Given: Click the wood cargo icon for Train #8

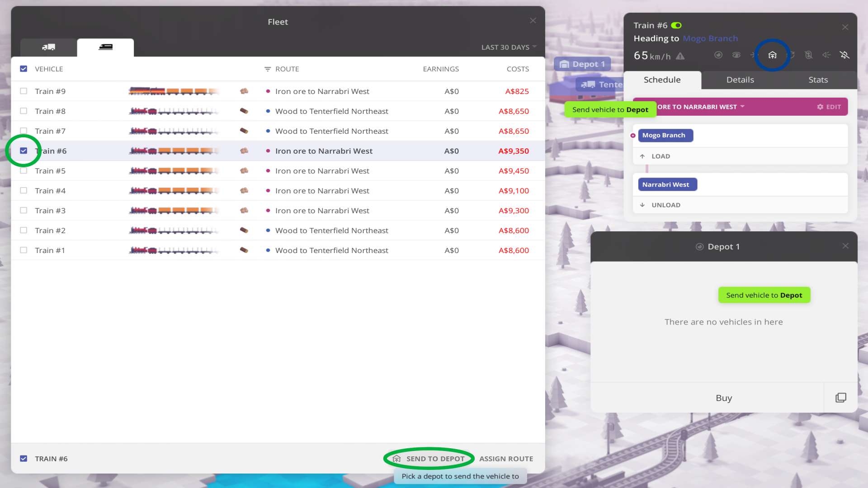Looking at the screenshot, I should coord(244,111).
